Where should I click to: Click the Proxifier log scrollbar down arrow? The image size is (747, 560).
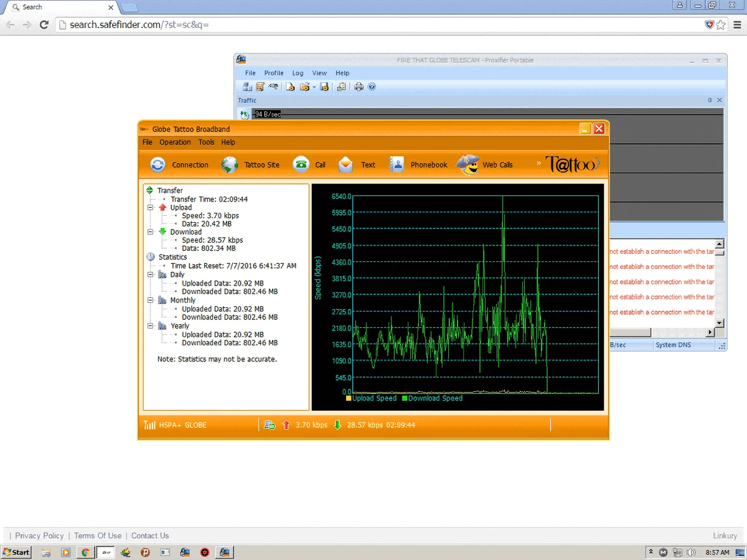pos(720,323)
